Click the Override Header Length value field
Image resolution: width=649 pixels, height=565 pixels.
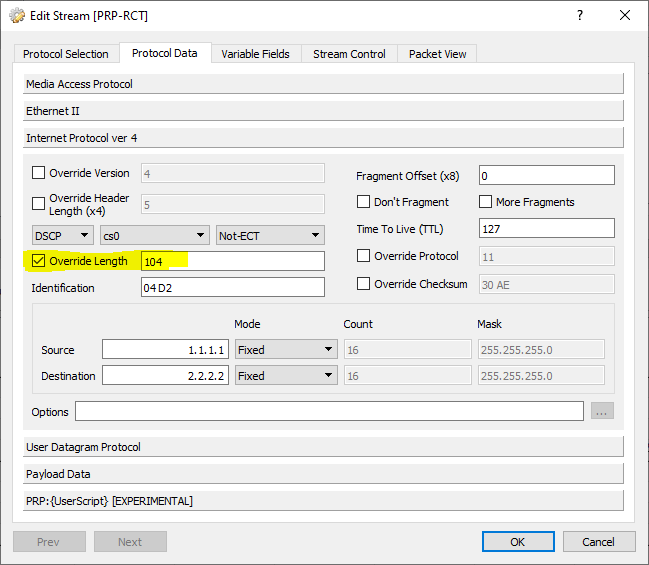233,204
